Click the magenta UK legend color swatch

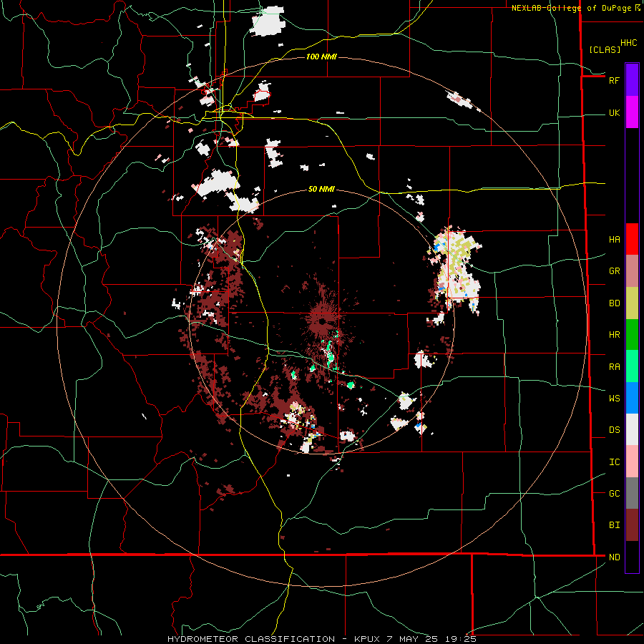632,112
